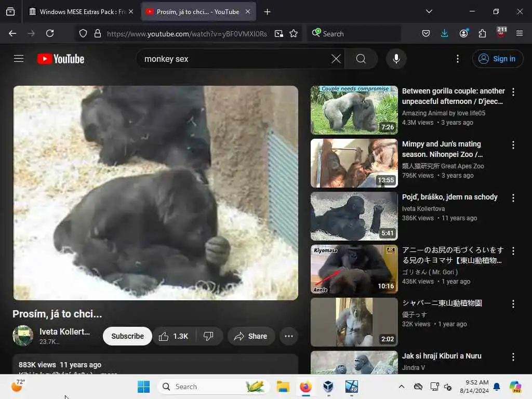Image resolution: width=532 pixels, height=399 pixels.
Task: Open more actions ellipsis under video
Action: [289, 336]
